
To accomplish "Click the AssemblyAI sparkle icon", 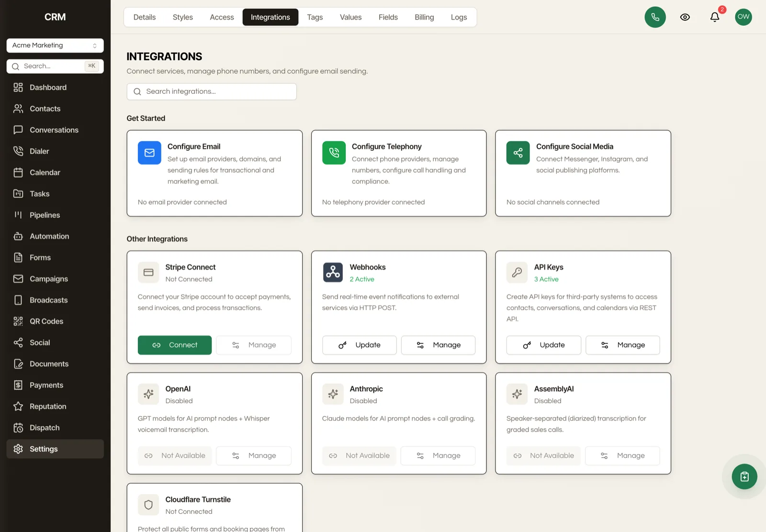I will tap(517, 394).
